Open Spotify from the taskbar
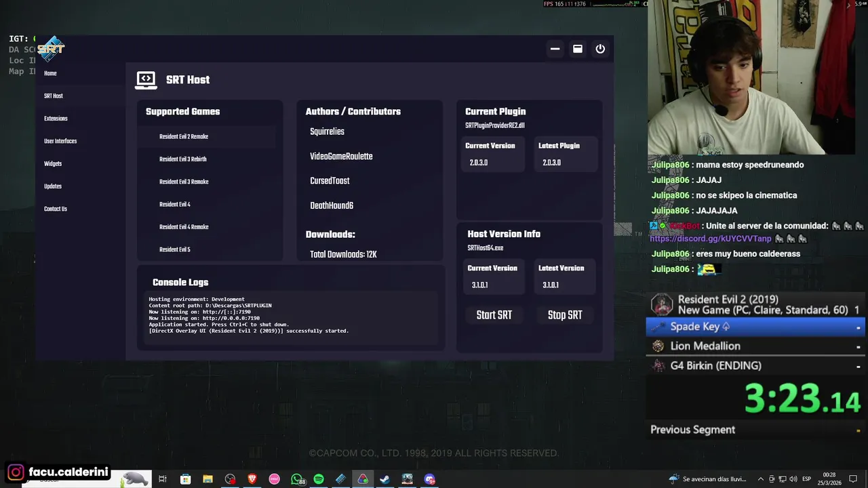This screenshot has width=868, height=488. [x=319, y=480]
